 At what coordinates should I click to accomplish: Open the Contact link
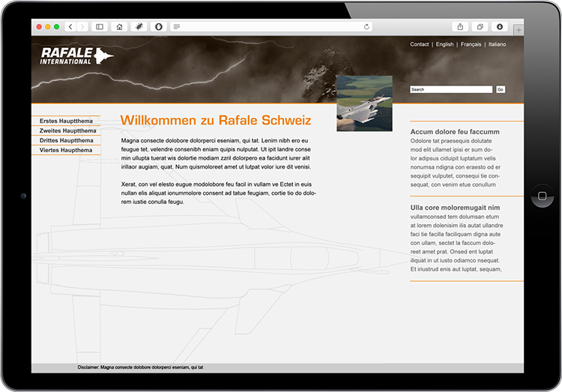(420, 44)
